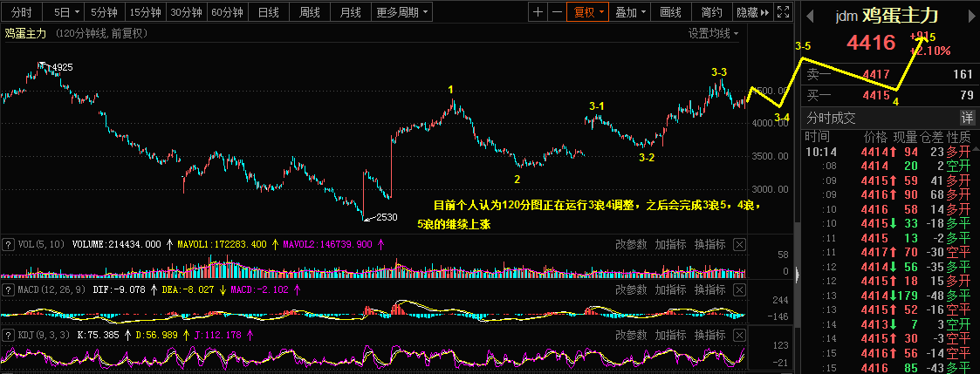Click the 2530 low price marker
Viewport: 980px width, 374px height.
pos(387,217)
